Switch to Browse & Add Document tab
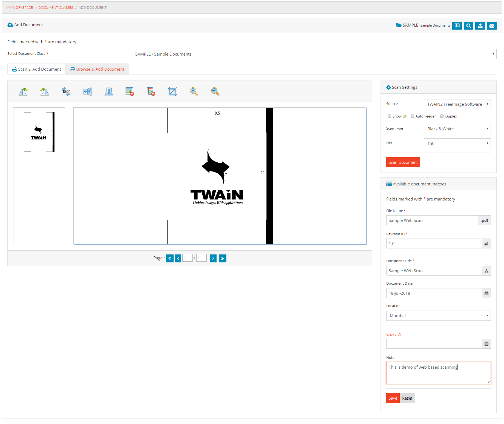 pos(97,69)
